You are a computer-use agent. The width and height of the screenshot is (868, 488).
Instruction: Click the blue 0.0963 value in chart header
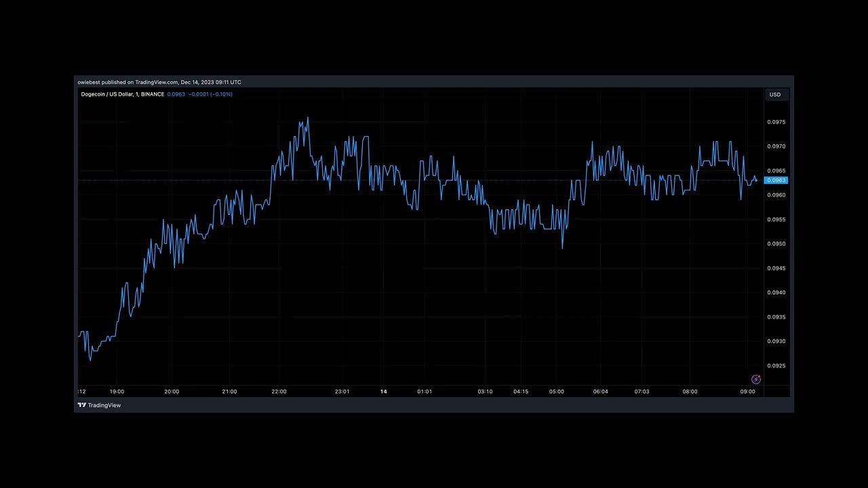(176, 94)
